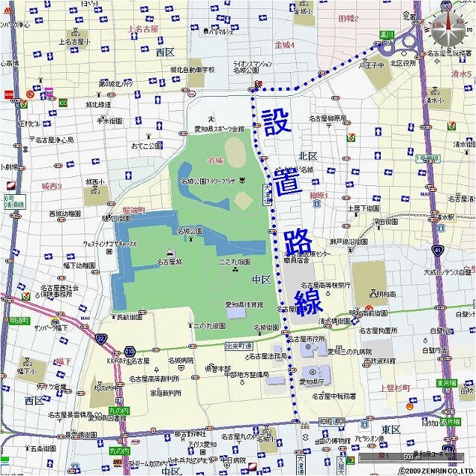The height and width of the screenshot is (476, 476).
Task: Click the ZENRIN copyright notice
Action: coord(435,471)
